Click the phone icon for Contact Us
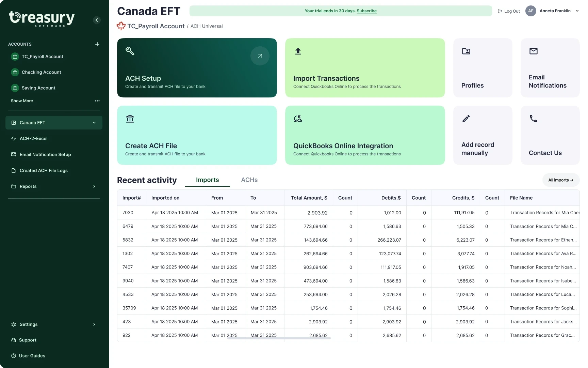The height and width of the screenshot is (368, 588). (x=533, y=119)
